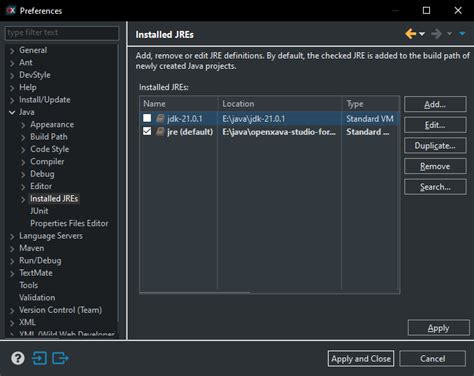Sort by the Type column header
474x376 pixels.
[370, 104]
